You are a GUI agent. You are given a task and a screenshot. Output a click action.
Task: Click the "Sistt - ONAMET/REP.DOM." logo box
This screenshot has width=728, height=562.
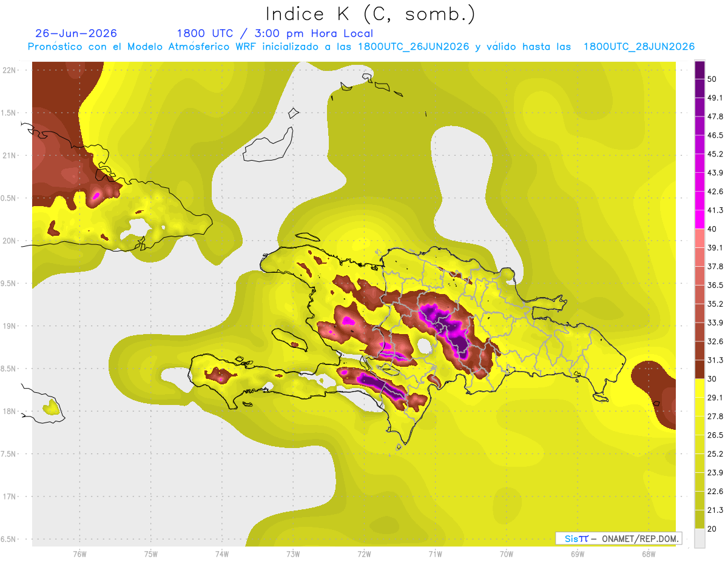[618, 538]
